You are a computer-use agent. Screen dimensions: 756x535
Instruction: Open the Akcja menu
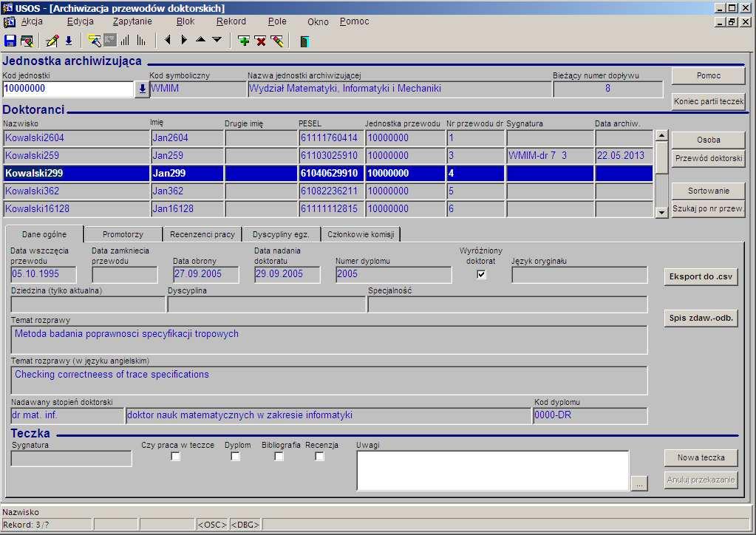point(32,21)
